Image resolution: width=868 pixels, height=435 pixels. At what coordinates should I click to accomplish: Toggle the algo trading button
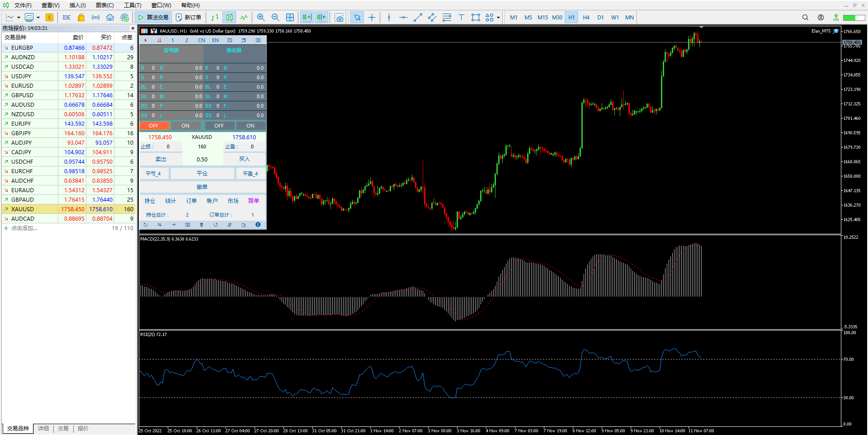153,18
